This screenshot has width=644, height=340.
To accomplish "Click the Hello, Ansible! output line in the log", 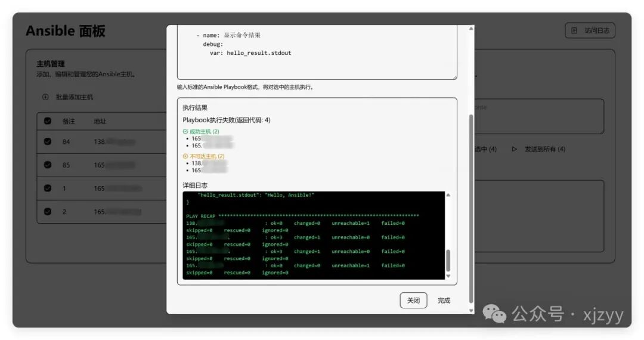I will tap(256, 195).
